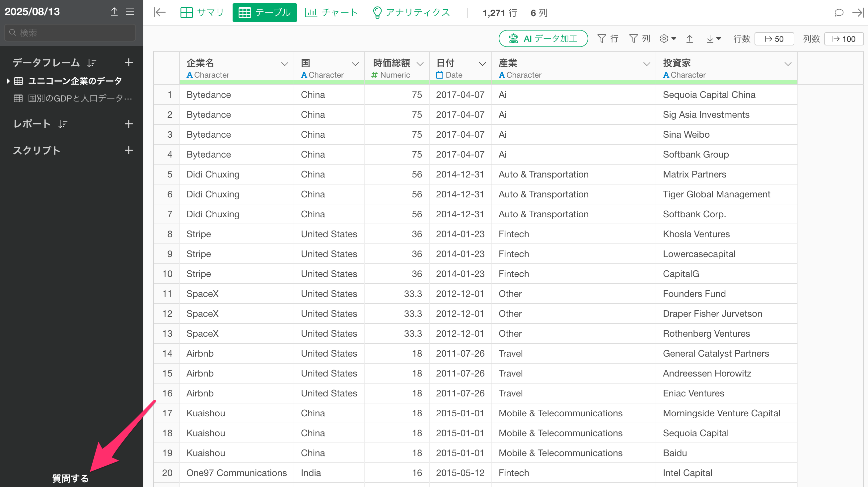Select the Andreessen Horowitz cell

(726, 373)
